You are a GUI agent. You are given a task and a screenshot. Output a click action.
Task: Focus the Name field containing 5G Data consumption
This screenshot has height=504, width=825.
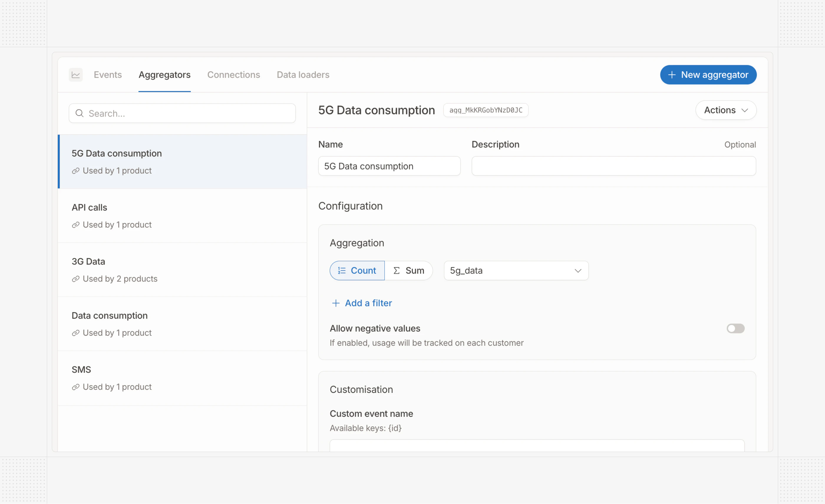coord(389,166)
